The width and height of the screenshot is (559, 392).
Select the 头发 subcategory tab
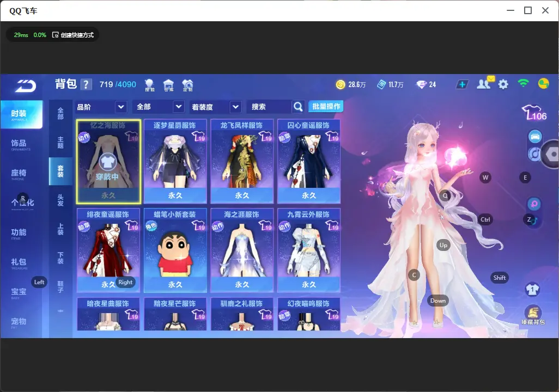[x=60, y=200]
